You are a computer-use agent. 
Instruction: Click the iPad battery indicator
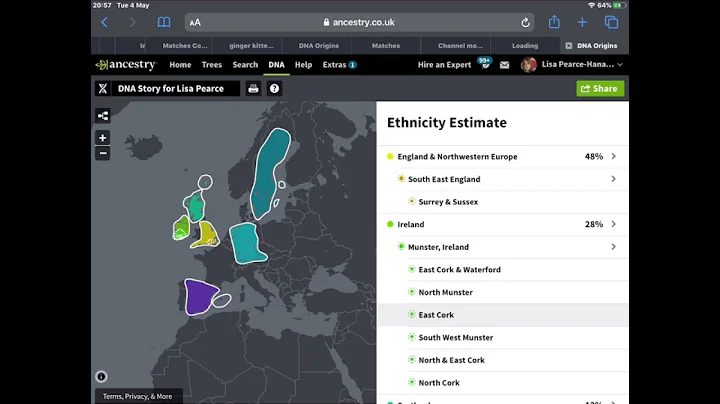pos(619,6)
